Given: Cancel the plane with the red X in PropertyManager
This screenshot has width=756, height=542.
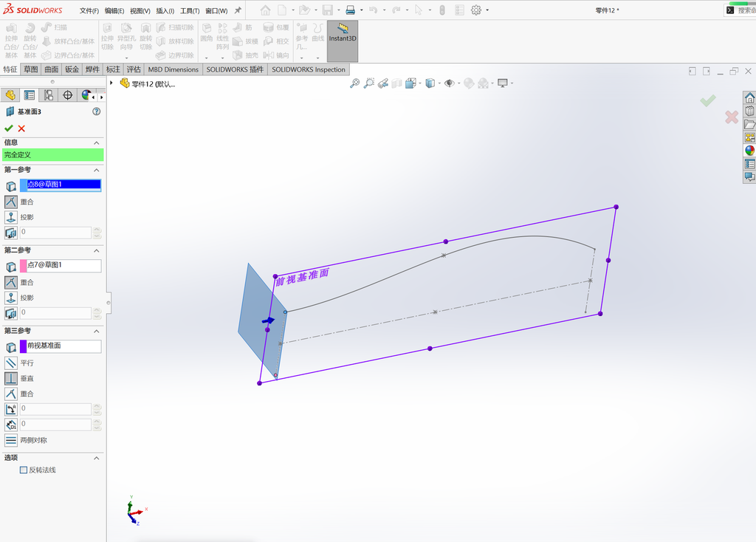Looking at the screenshot, I should pyautogui.click(x=21, y=128).
